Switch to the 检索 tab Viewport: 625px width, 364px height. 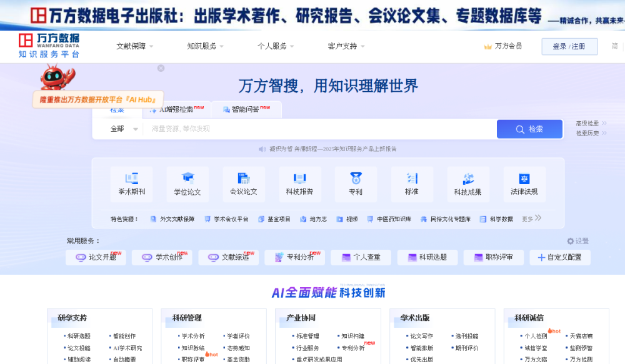click(x=117, y=111)
